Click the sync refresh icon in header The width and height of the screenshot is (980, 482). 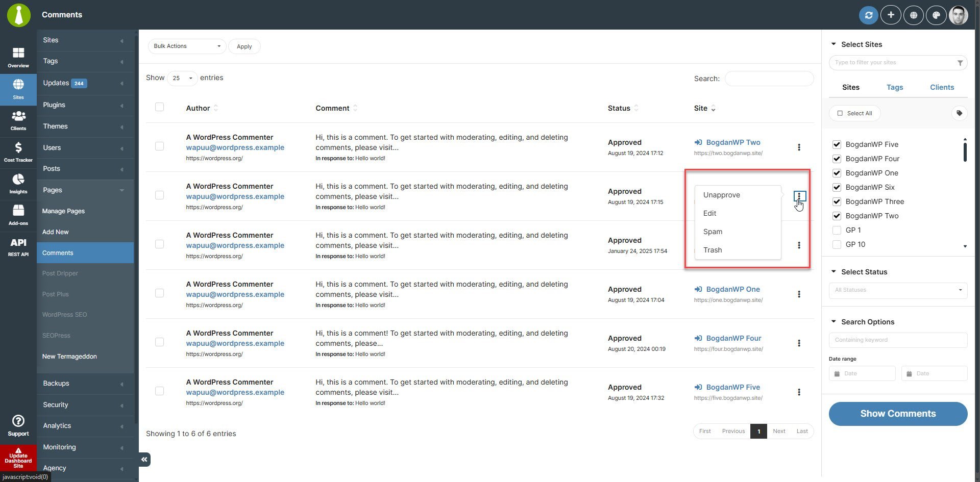pyautogui.click(x=868, y=15)
